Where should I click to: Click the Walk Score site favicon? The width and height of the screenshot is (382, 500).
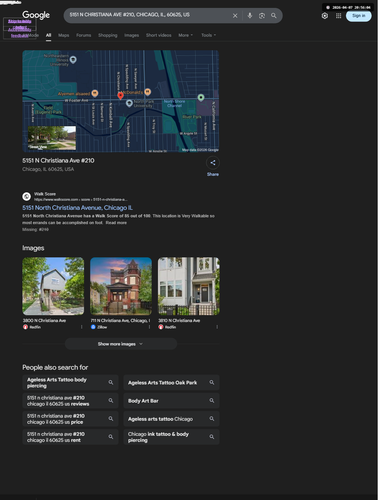(x=27, y=198)
